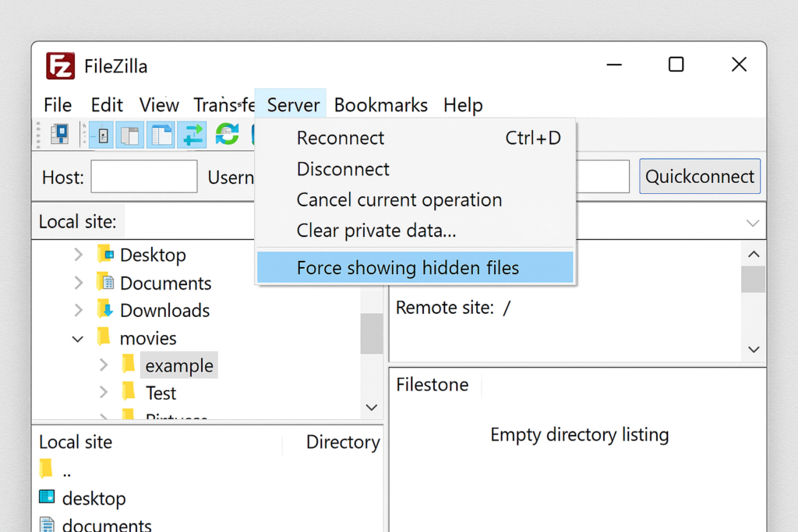Image resolution: width=798 pixels, height=532 pixels.
Task: Toggle transfer queue display icon
Action: coord(192,136)
